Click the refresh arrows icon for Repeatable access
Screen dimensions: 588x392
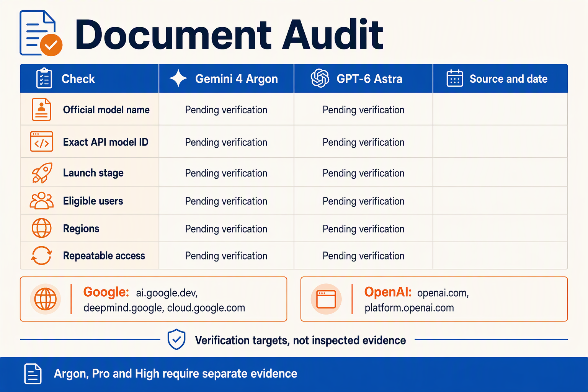pos(41,255)
